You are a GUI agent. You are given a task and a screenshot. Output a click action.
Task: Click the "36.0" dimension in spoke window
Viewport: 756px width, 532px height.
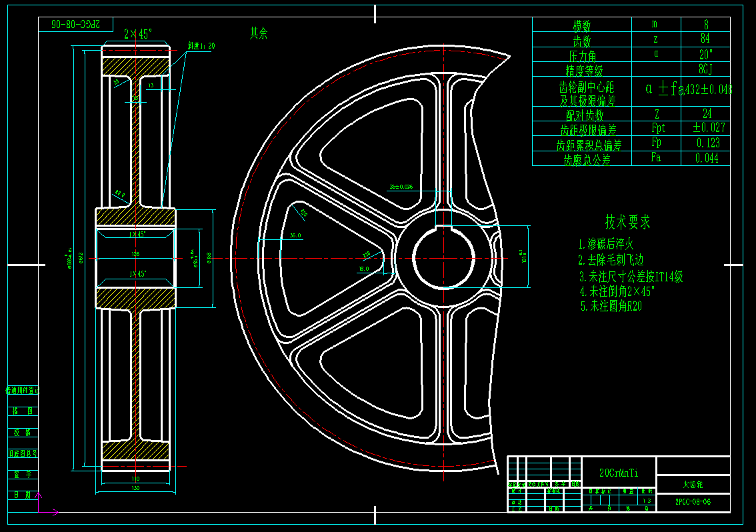pos(295,235)
